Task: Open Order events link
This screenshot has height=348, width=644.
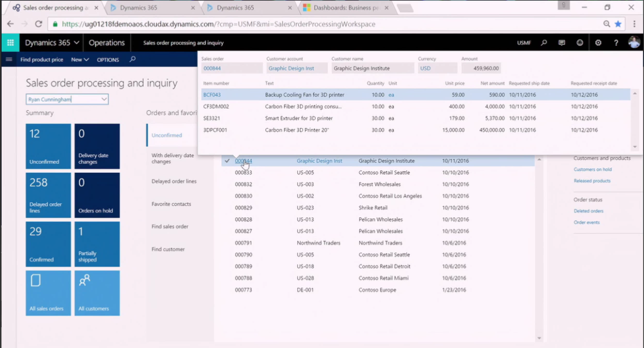Action: [586, 222]
